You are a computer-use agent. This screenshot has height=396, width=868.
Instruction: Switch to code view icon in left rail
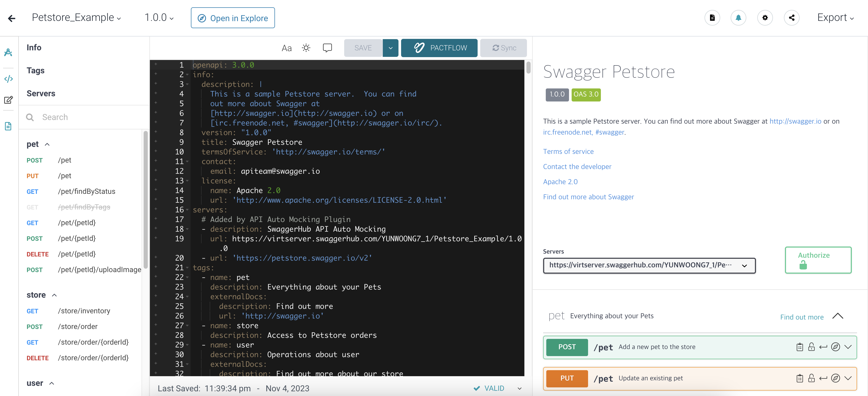[x=8, y=79]
